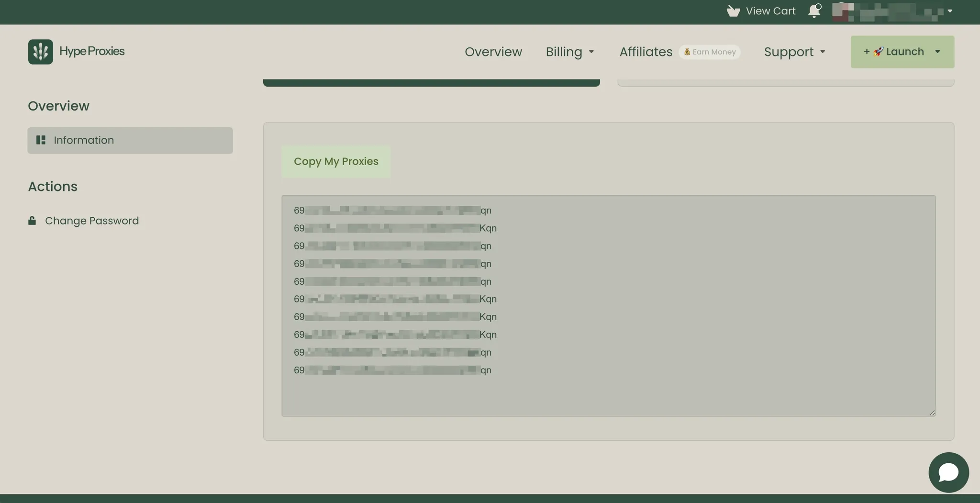Image resolution: width=980 pixels, height=503 pixels.
Task: Switch to the Overview navigation item
Action: coord(493,52)
